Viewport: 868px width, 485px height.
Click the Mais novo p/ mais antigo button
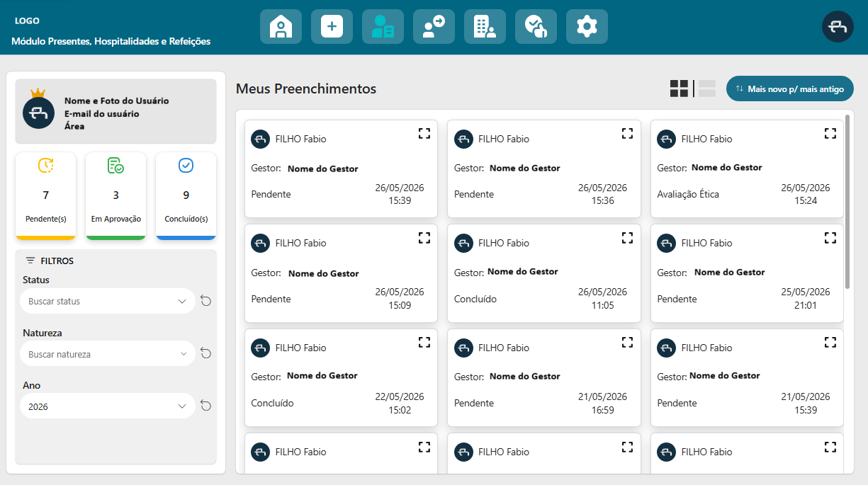pos(790,89)
